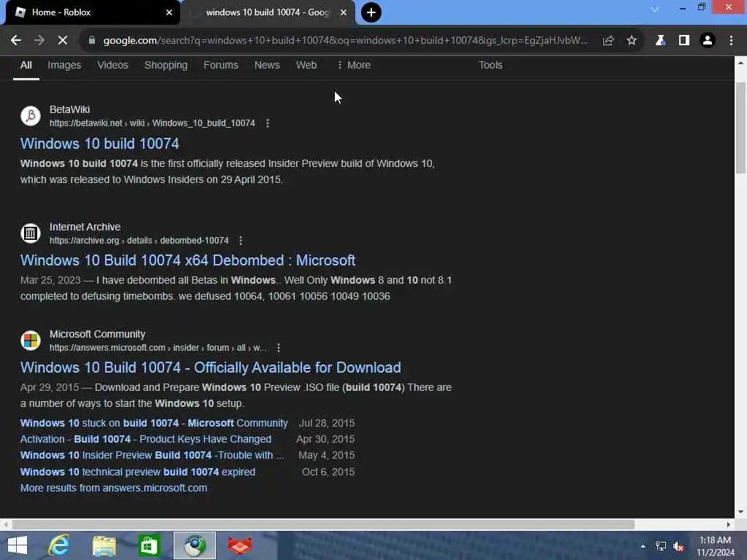Screen dimensions: 747x560
Task: Open the Windows Start button
Action: pos(18,545)
